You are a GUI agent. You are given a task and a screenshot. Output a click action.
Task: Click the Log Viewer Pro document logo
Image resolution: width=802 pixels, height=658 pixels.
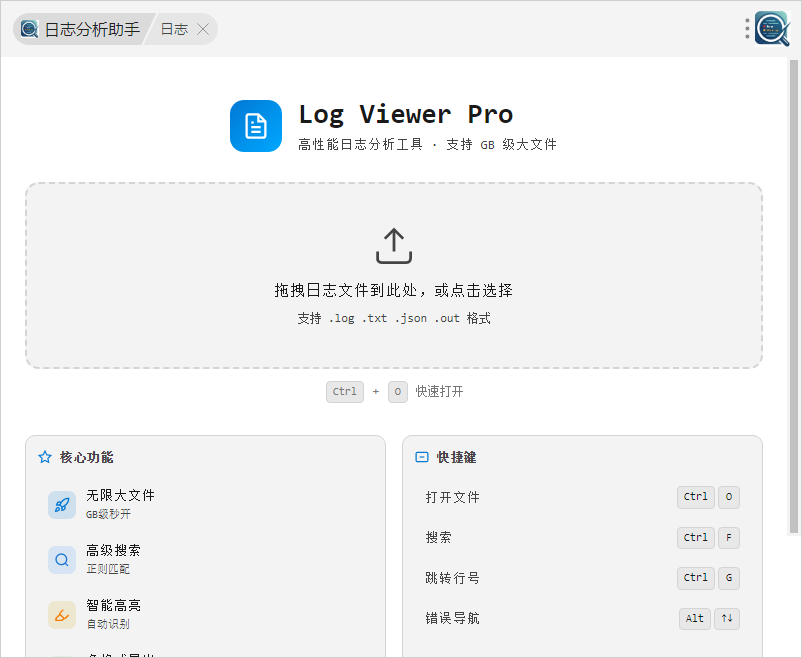click(x=256, y=126)
